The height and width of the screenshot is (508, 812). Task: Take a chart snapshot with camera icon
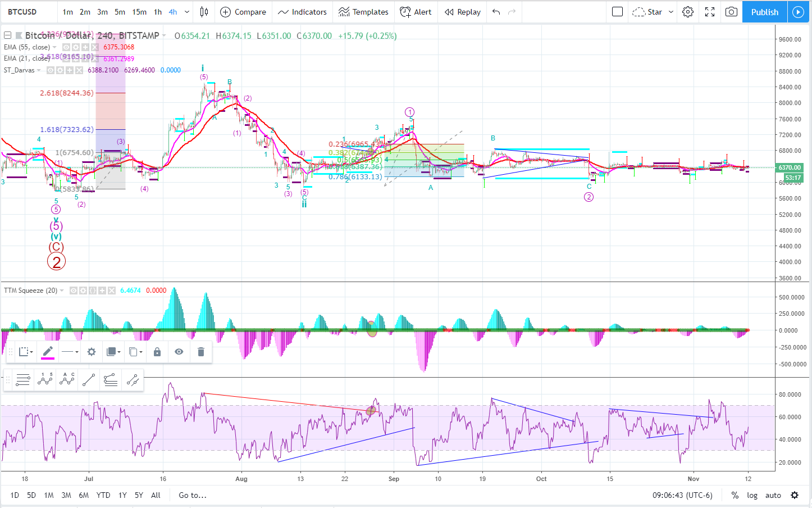pyautogui.click(x=731, y=12)
